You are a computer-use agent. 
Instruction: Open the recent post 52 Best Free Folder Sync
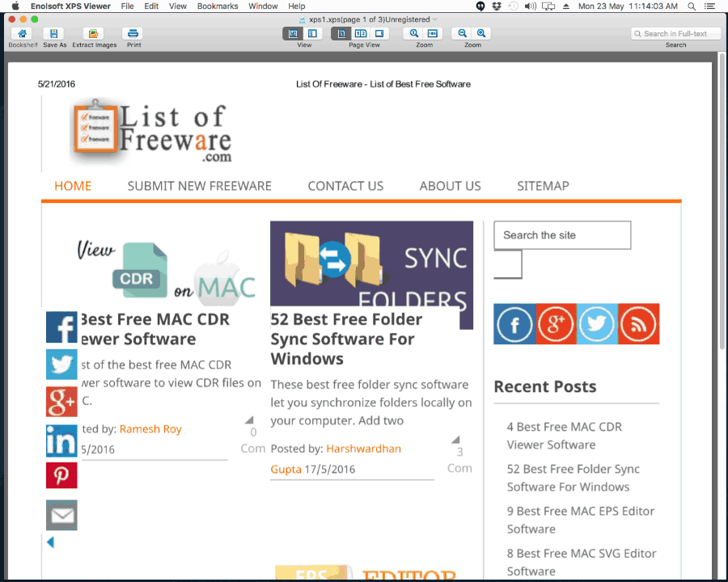click(x=574, y=478)
